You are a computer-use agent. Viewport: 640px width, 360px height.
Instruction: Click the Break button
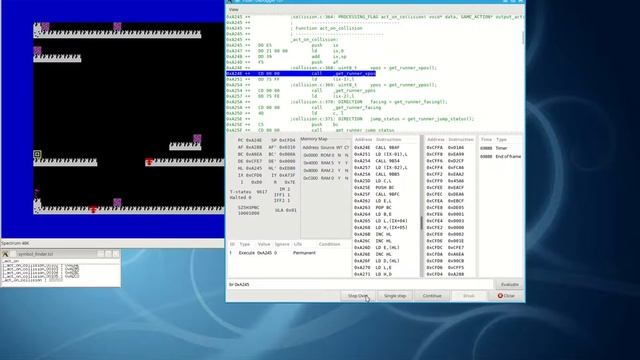(469, 296)
